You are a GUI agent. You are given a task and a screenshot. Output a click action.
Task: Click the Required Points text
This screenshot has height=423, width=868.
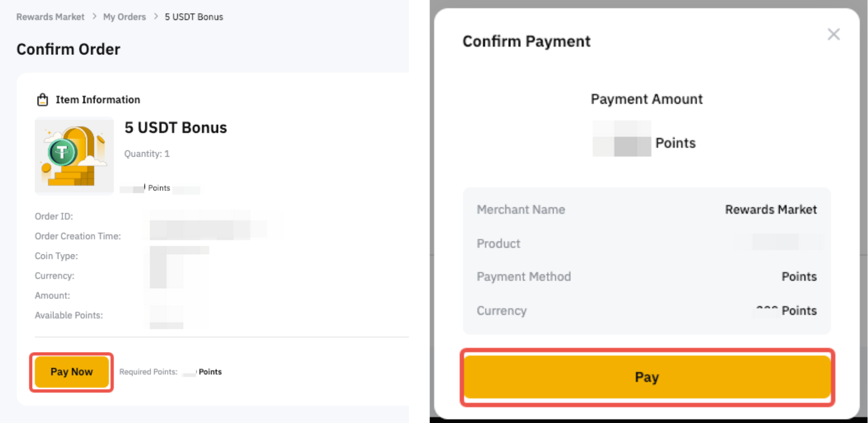click(149, 372)
